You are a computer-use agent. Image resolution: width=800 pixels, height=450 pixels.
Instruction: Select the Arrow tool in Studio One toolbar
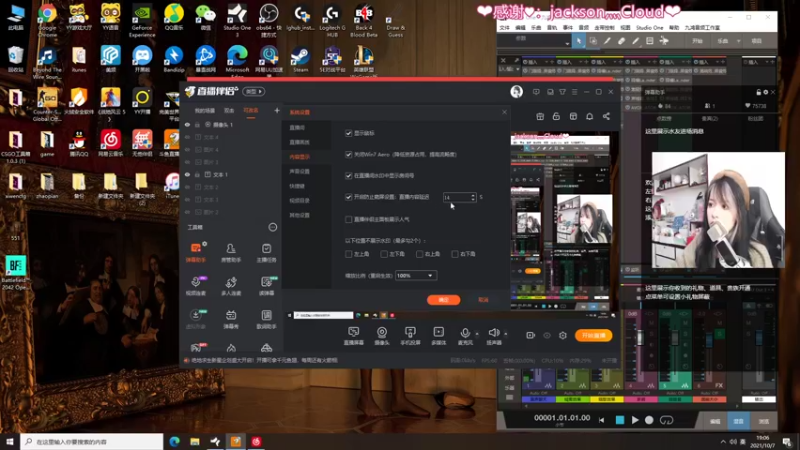point(579,41)
